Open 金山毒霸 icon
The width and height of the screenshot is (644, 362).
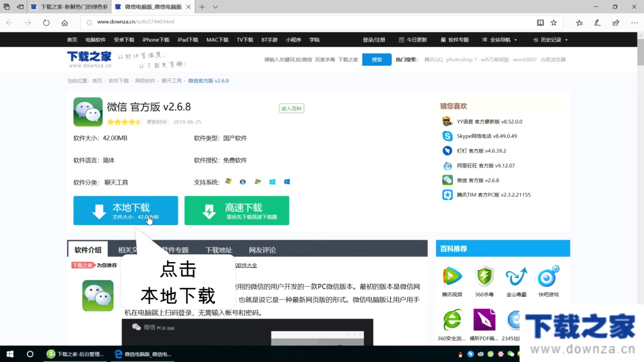click(516, 276)
